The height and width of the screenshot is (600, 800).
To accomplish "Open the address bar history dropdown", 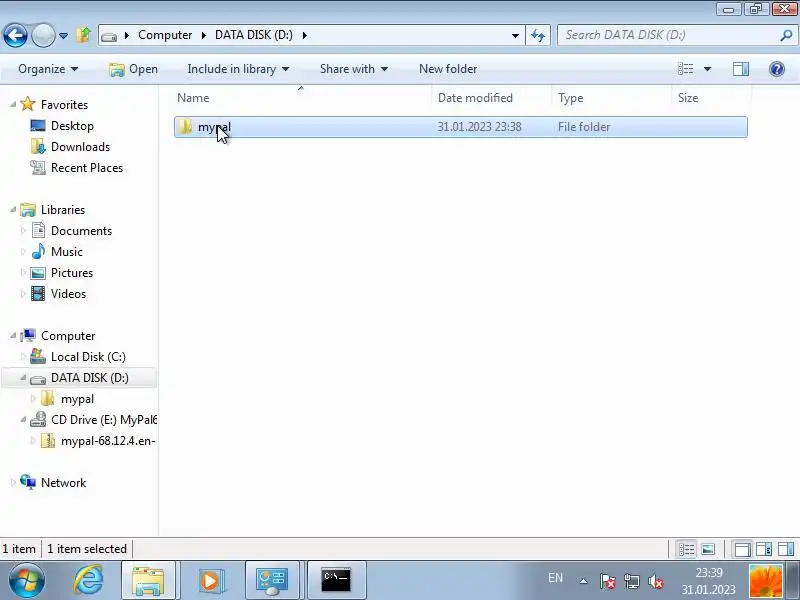I will 515,35.
